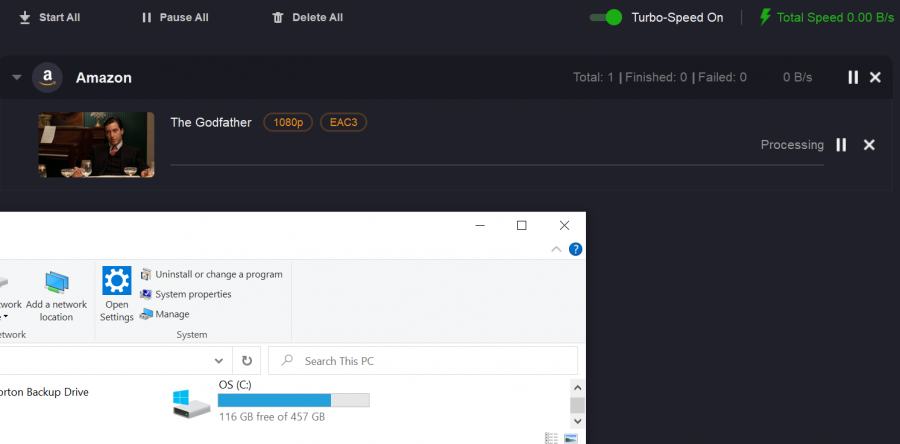
Task: Click the Processing status label
Action: coord(792,145)
